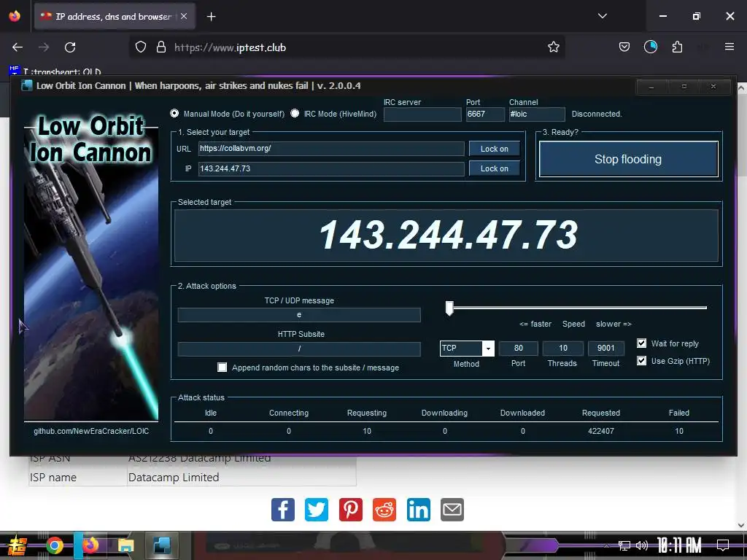
Task: Edit the Threads count field
Action: pyautogui.click(x=562, y=348)
